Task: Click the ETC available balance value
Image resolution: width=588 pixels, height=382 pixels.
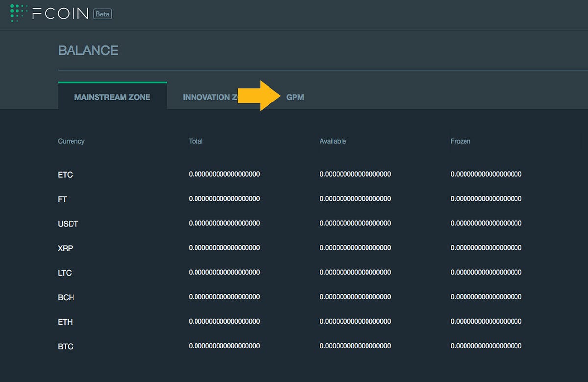Action: point(355,174)
